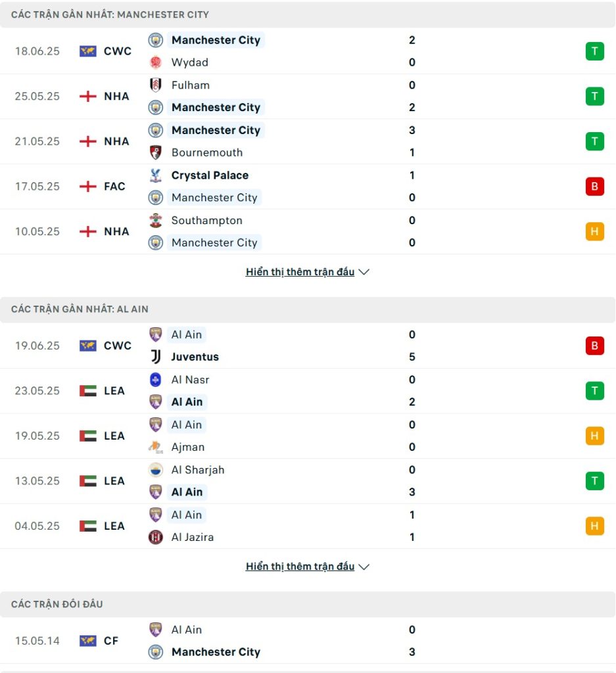Click the Bournemouth club crest icon
This screenshot has height=673, width=616.
155,152
